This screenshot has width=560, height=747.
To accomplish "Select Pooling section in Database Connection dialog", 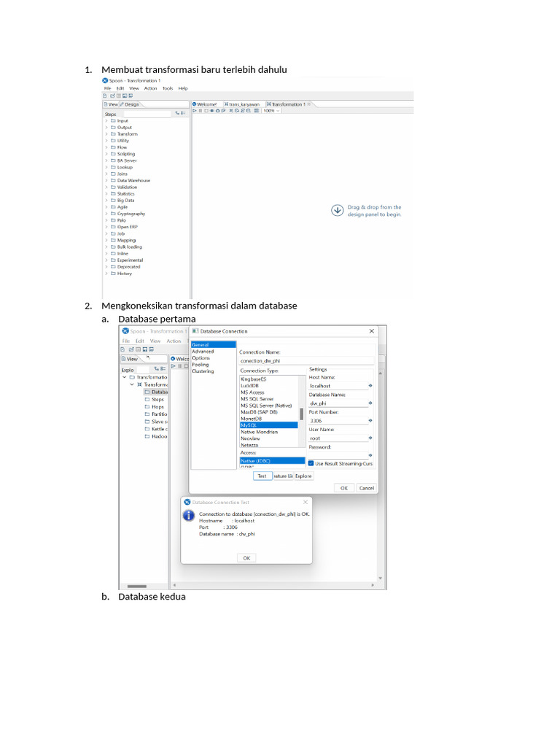I will click(201, 365).
